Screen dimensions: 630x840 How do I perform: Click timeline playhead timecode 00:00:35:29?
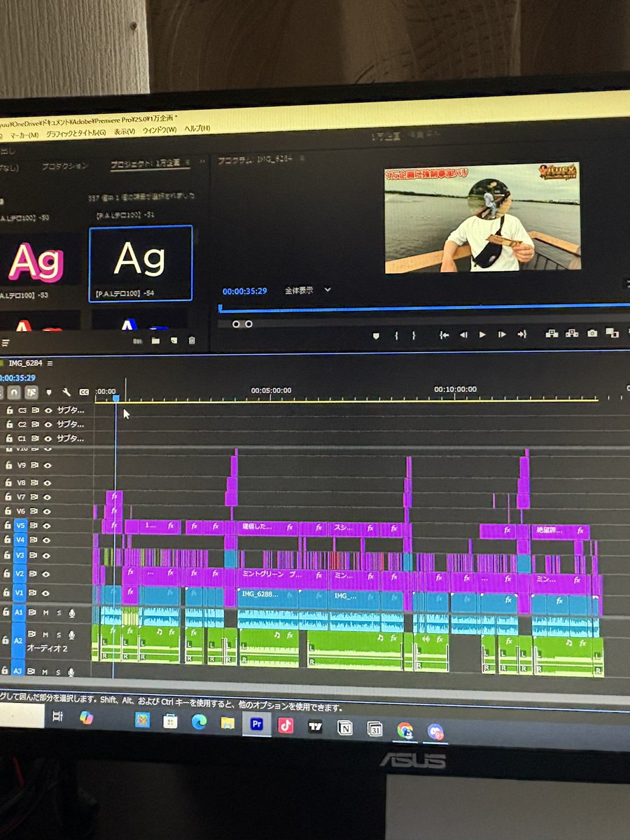point(17,378)
